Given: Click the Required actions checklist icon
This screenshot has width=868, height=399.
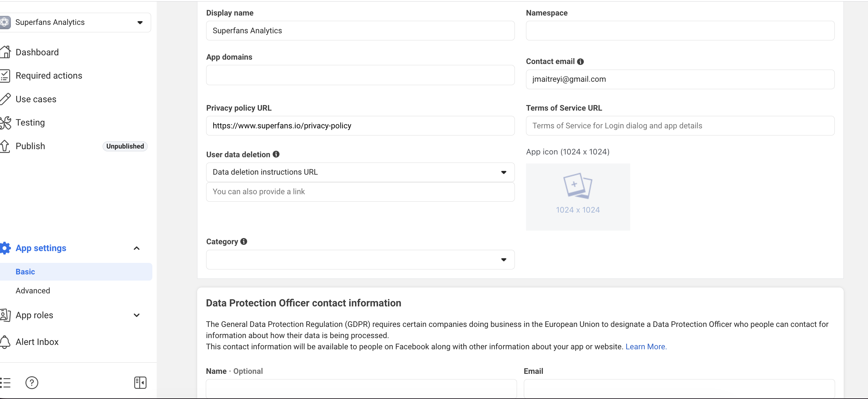Looking at the screenshot, I should click(x=5, y=76).
